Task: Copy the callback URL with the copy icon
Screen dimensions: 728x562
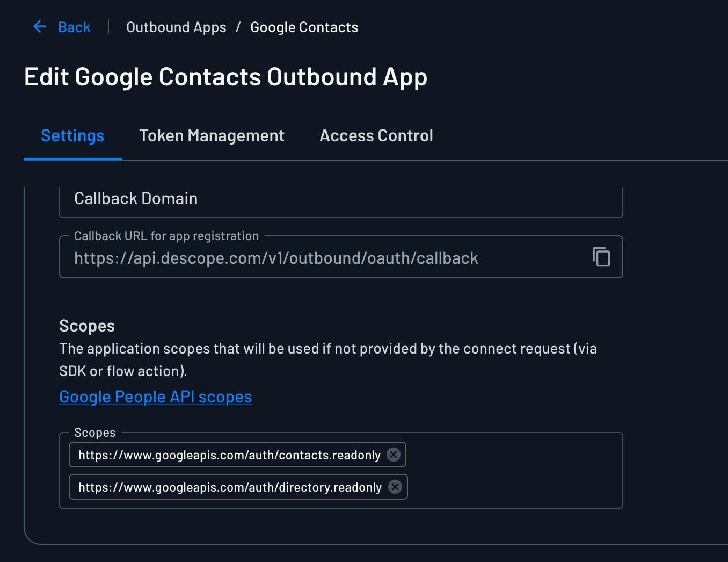Action: (x=601, y=257)
